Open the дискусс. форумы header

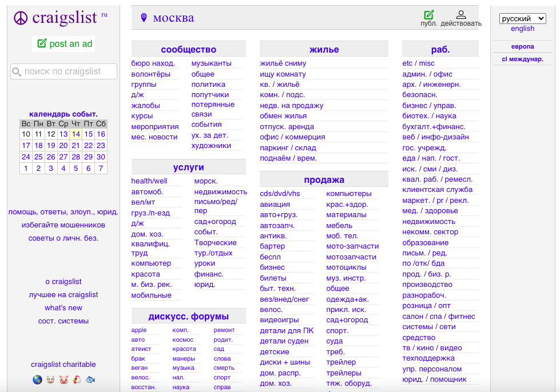189,317
